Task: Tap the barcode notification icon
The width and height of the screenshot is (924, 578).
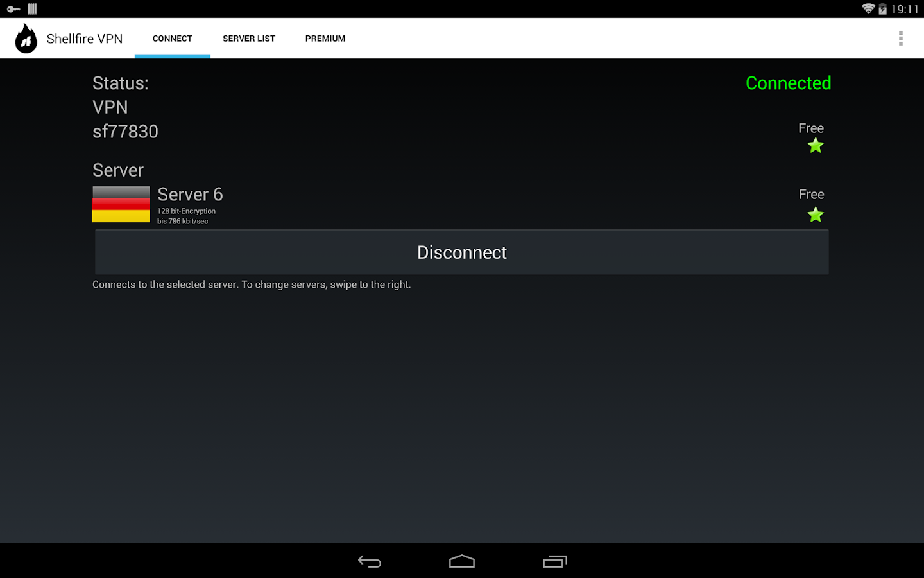Action: coord(33,9)
